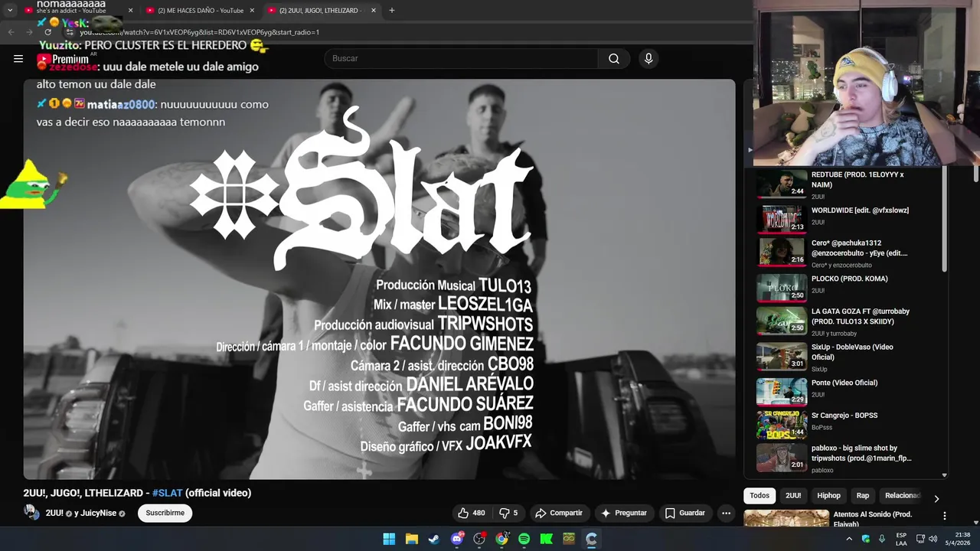Screen dimensions: 980x551
Task: Open 2UU! channel name link
Action: click(54, 513)
